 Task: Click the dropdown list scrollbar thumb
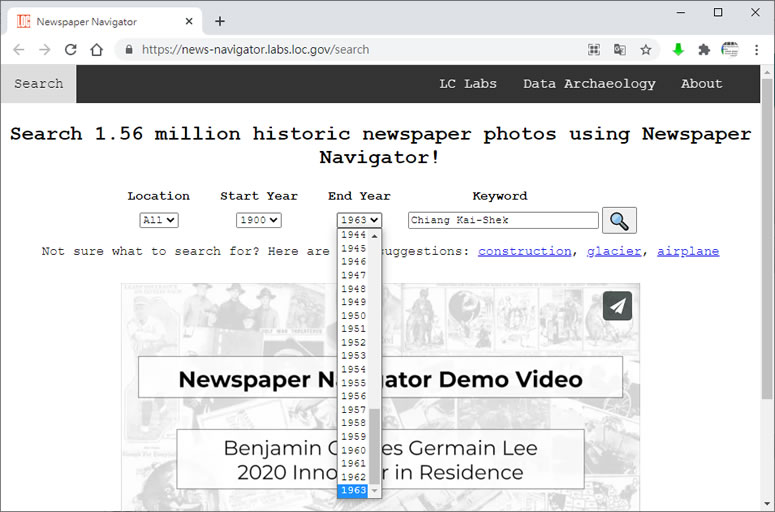click(375, 446)
